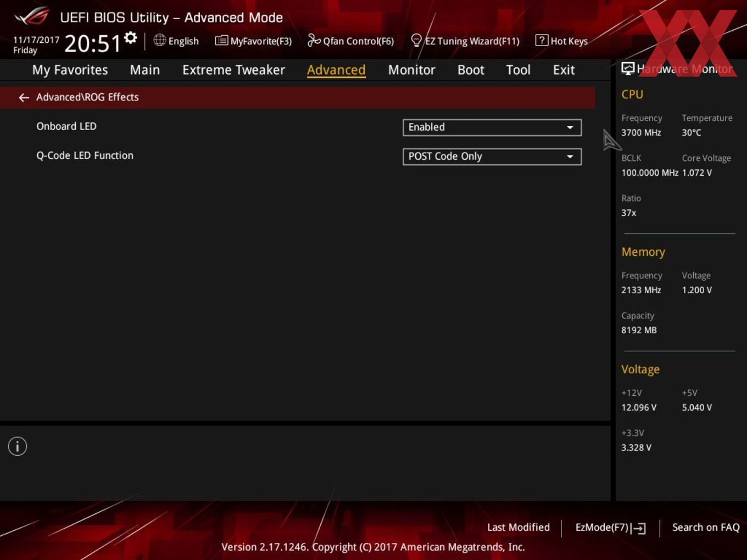The width and height of the screenshot is (747, 560).
Task: Click +12V value 12.096 V
Action: 639,407
